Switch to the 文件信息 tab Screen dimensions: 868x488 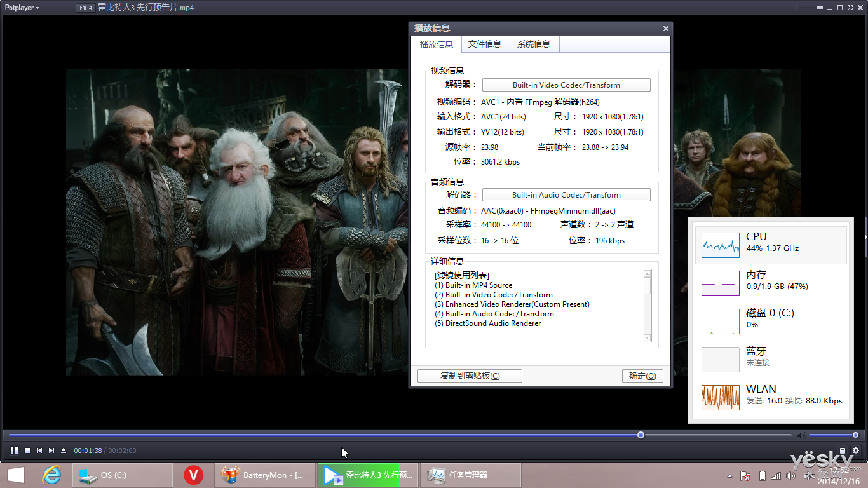pyautogui.click(x=485, y=44)
